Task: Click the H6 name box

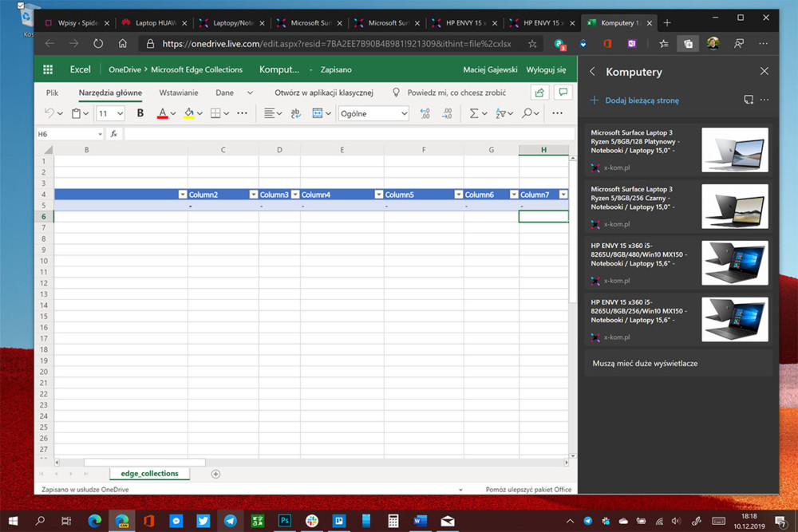Action: 69,134
